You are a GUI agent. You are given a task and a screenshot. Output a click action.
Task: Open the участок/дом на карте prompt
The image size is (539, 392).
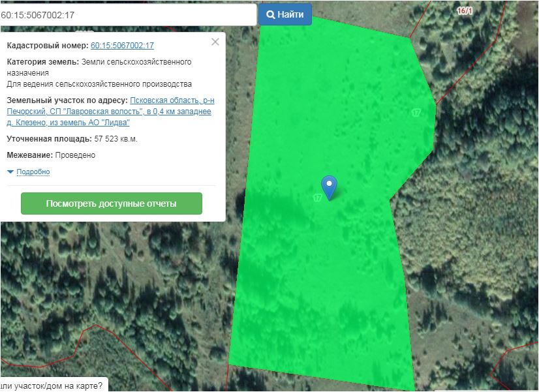54,385
